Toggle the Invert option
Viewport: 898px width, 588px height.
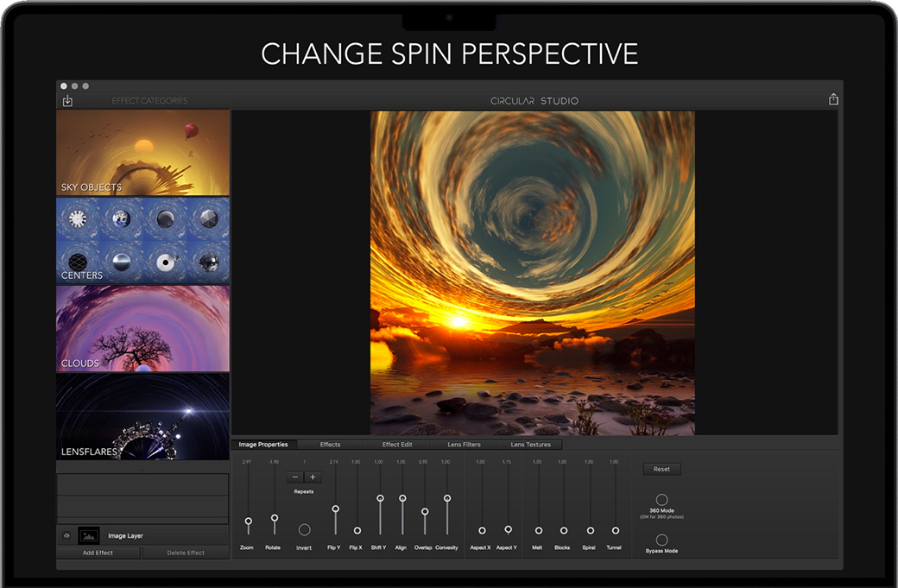click(304, 529)
